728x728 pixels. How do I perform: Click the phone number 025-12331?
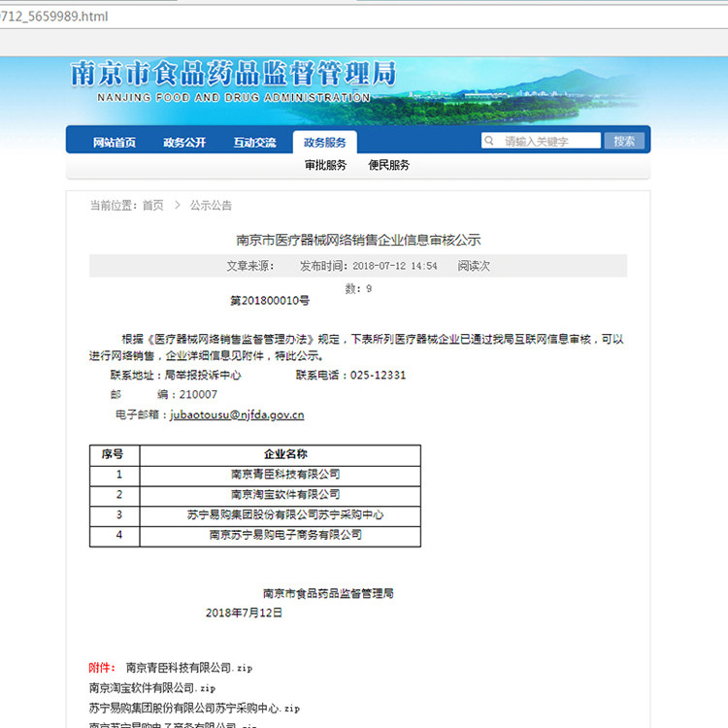378,375
